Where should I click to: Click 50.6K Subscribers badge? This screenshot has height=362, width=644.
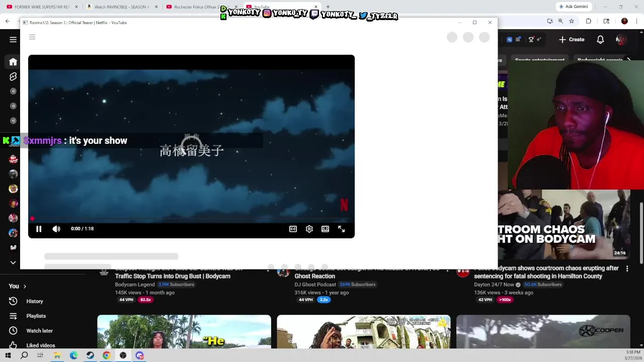pyautogui.click(x=542, y=285)
